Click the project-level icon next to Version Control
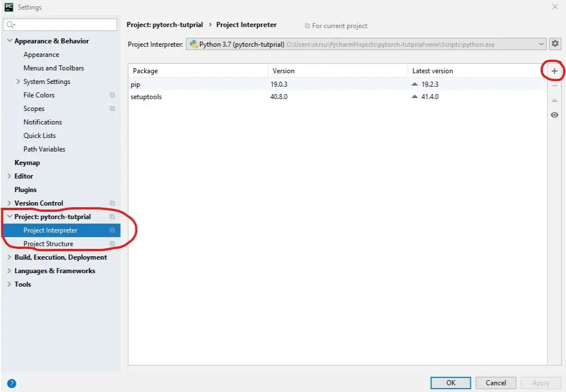 click(112, 203)
